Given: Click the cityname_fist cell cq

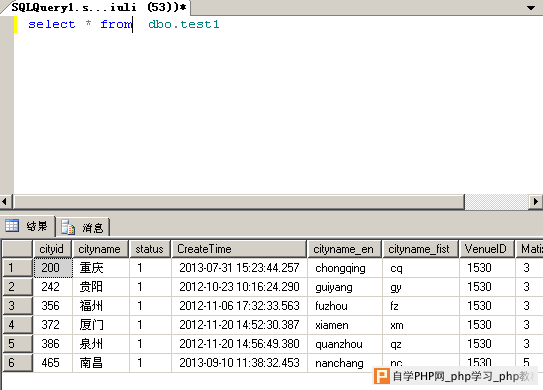Looking at the screenshot, I should point(421,268).
